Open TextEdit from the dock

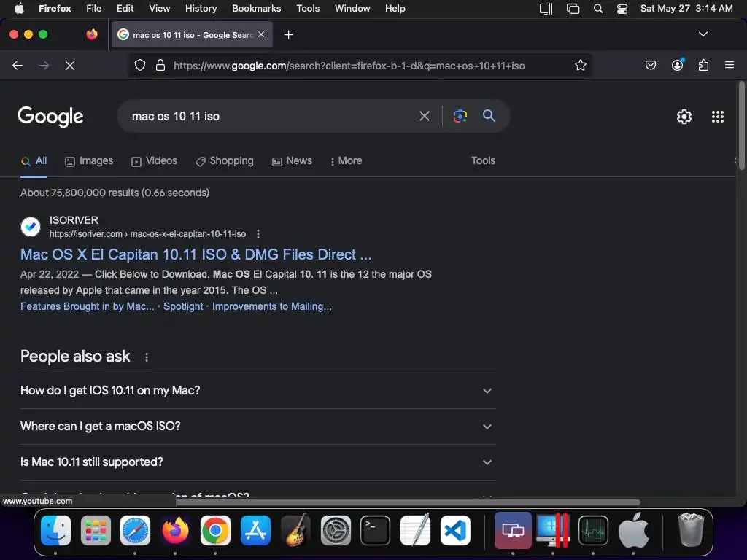[x=415, y=531]
